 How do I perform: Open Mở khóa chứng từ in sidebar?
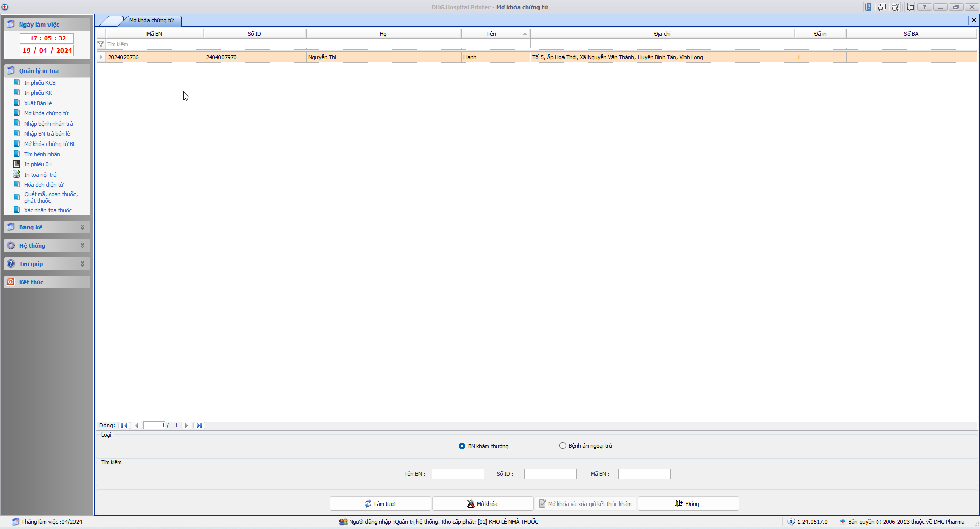[46, 113]
